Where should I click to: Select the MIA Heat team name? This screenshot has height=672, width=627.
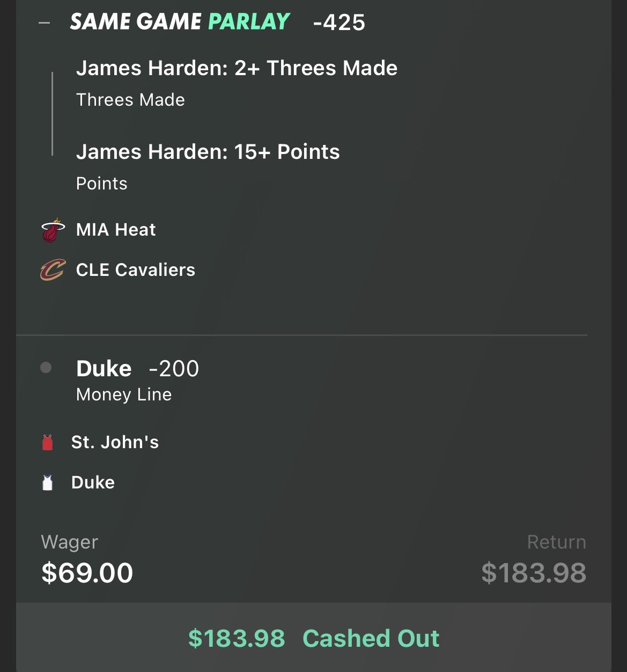click(x=116, y=230)
